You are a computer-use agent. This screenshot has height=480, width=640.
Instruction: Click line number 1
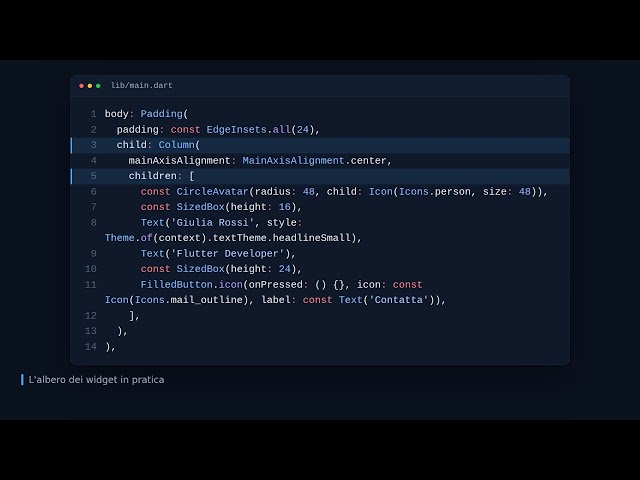pyautogui.click(x=93, y=114)
